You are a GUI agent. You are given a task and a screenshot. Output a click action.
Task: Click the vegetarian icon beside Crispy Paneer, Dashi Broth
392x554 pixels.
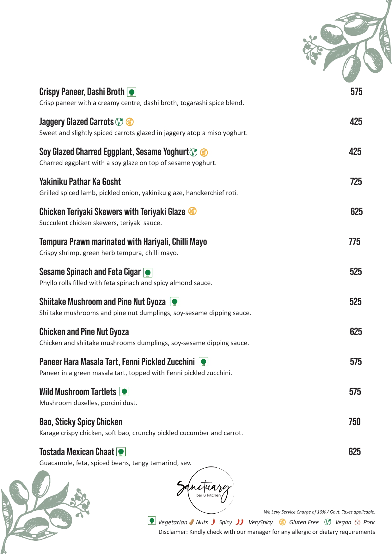click(132, 92)
